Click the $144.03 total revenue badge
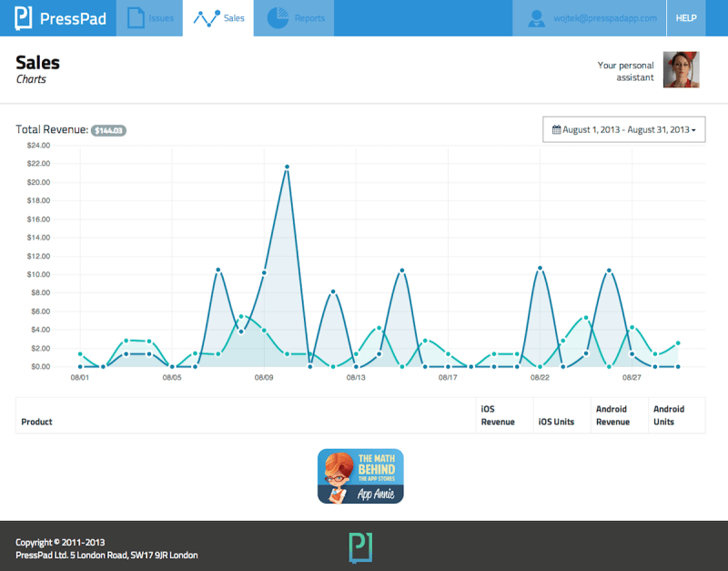Viewport: 728px width, 571px height. (108, 130)
